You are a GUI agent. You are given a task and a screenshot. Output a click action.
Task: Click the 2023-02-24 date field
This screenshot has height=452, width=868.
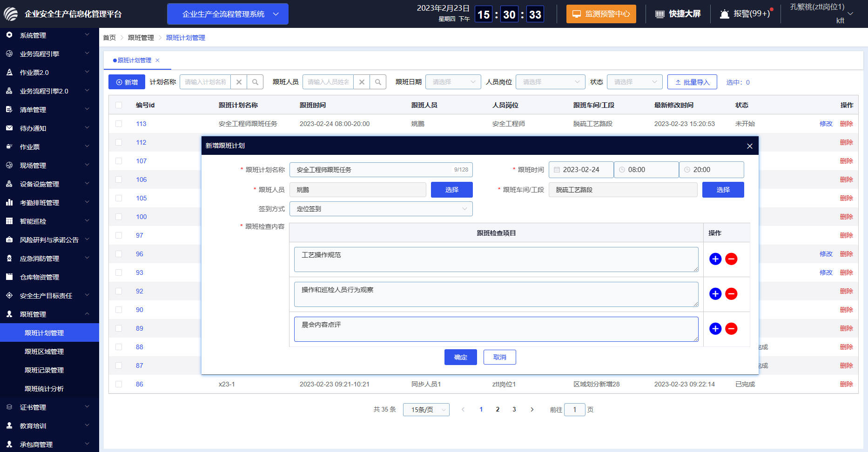click(581, 170)
